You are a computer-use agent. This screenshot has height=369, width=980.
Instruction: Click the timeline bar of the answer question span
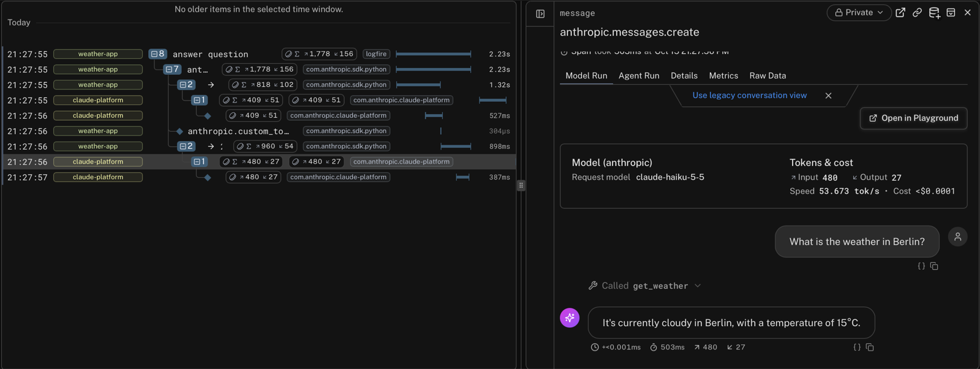(x=434, y=54)
